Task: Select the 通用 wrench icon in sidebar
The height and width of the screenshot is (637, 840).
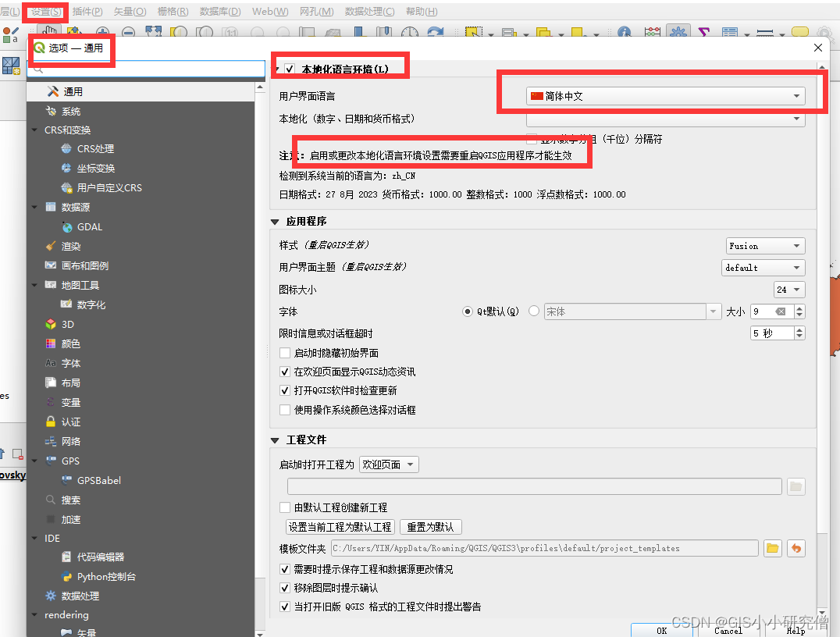Action: (52, 91)
